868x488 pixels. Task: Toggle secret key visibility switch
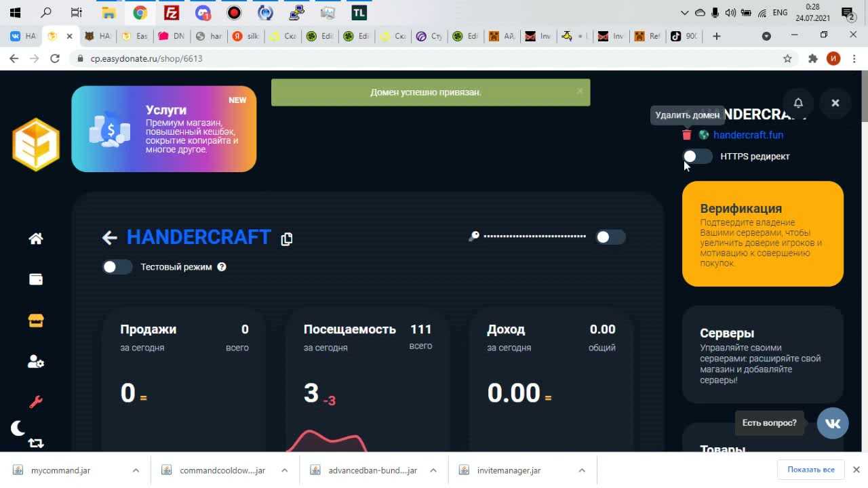click(x=610, y=237)
